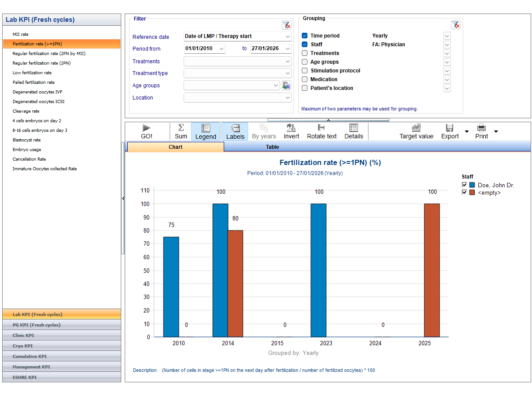Expand Staff FA: Physician options

tap(447, 45)
